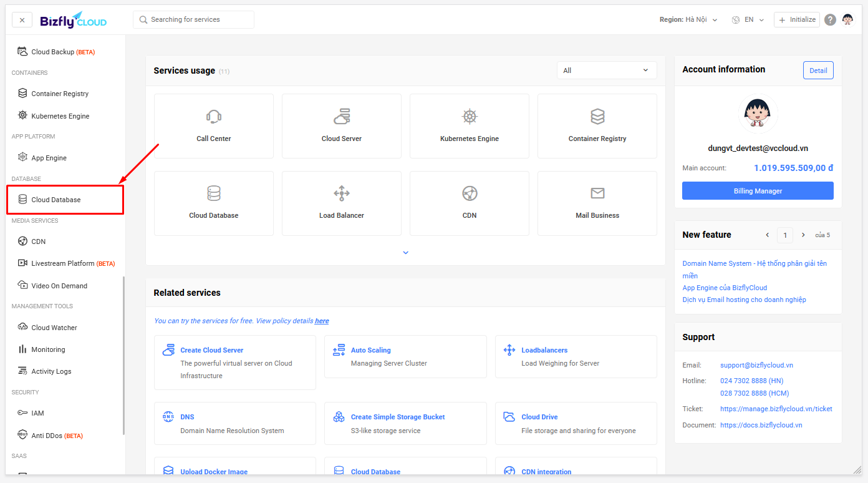Open the Region Hà Nội dropdown
Image resolution: width=868 pixels, height=483 pixels.
click(x=688, y=20)
